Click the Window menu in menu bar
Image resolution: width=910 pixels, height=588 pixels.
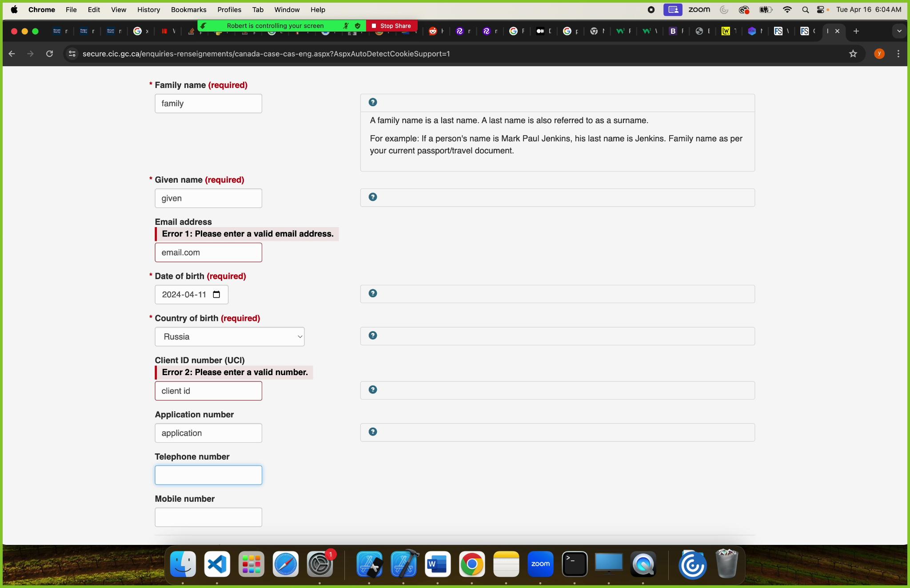coord(287,9)
